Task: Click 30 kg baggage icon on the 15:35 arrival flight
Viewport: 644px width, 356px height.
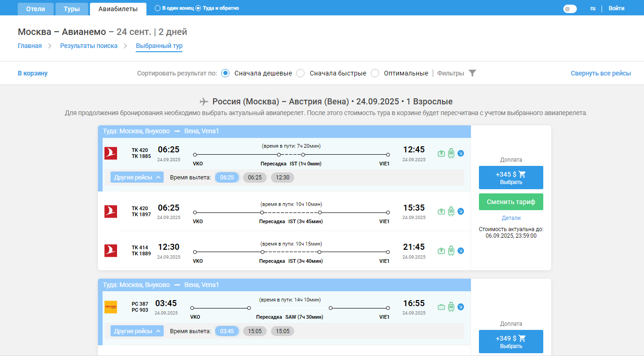Action: tap(451, 211)
